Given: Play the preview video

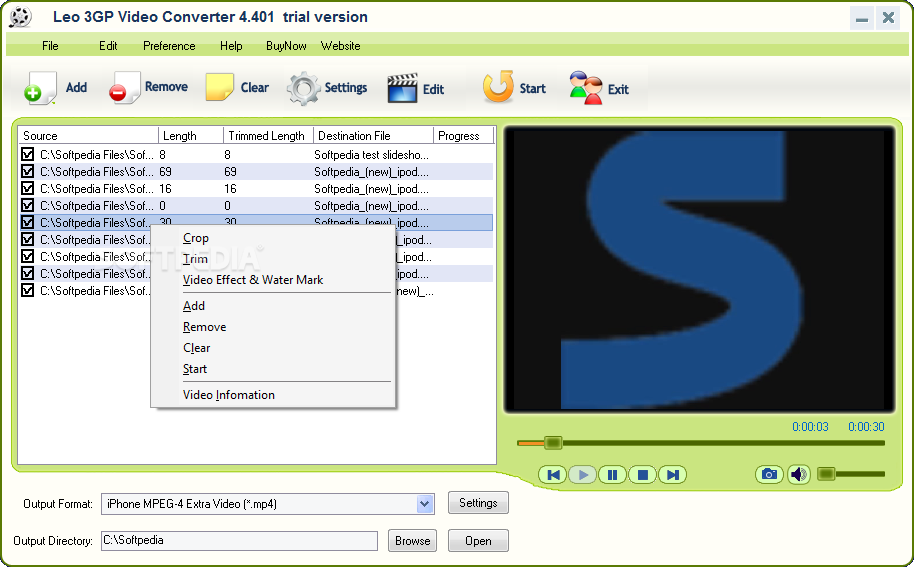Looking at the screenshot, I should tap(582, 475).
